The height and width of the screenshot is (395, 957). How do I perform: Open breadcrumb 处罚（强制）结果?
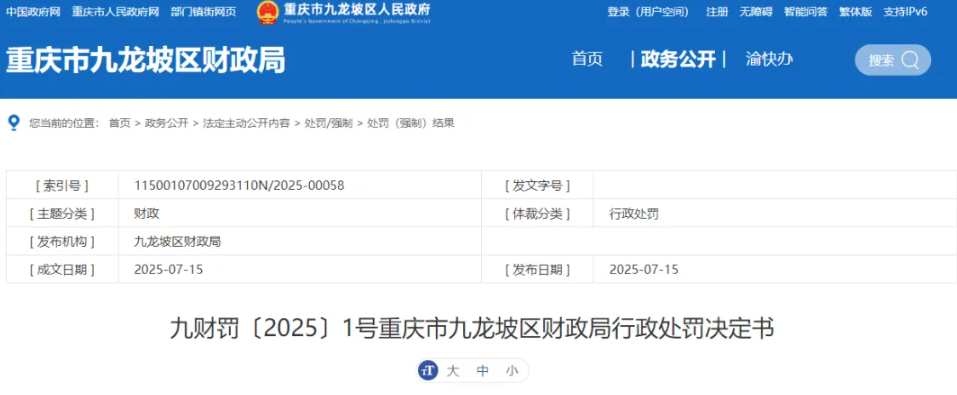pyautogui.click(x=411, y=123)
